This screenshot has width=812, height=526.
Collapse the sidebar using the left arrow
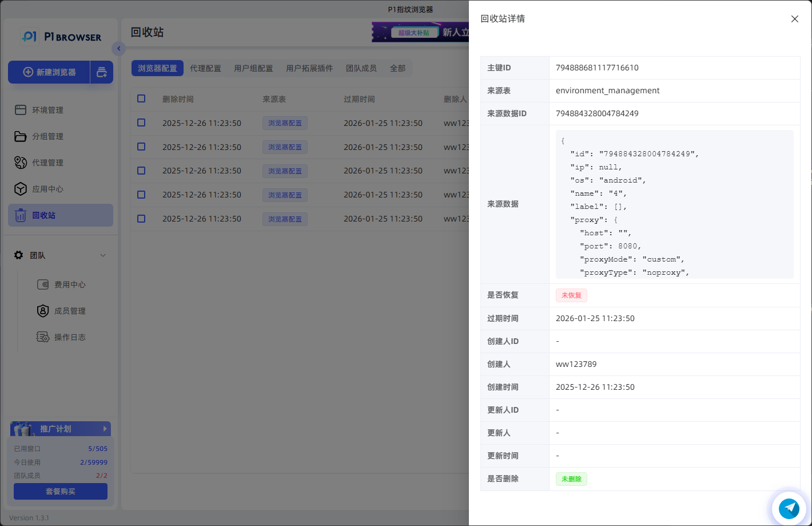pyautogui.click(x=118, y=49)
